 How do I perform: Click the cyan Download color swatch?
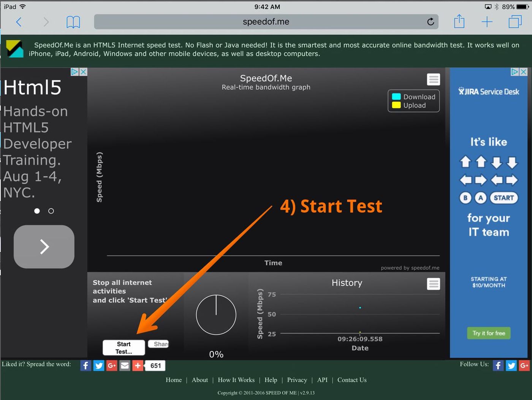pyautogui.click(x=396, y=97)
